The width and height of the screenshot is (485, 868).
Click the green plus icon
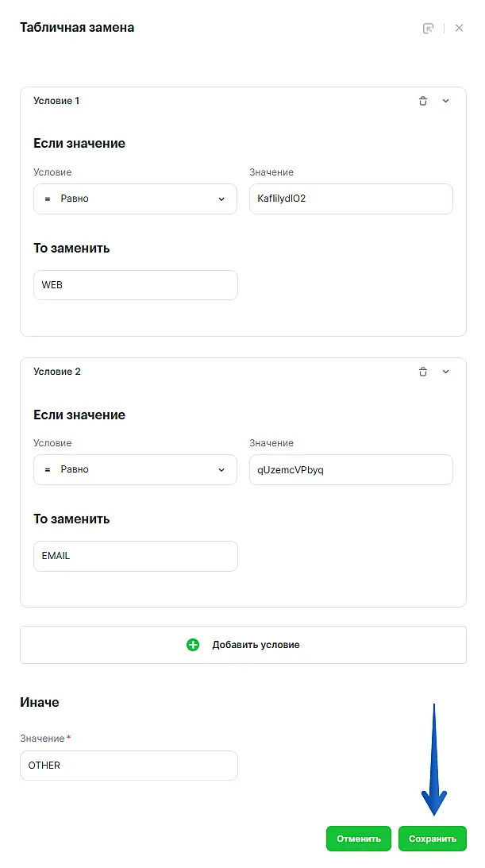point(193,645)
